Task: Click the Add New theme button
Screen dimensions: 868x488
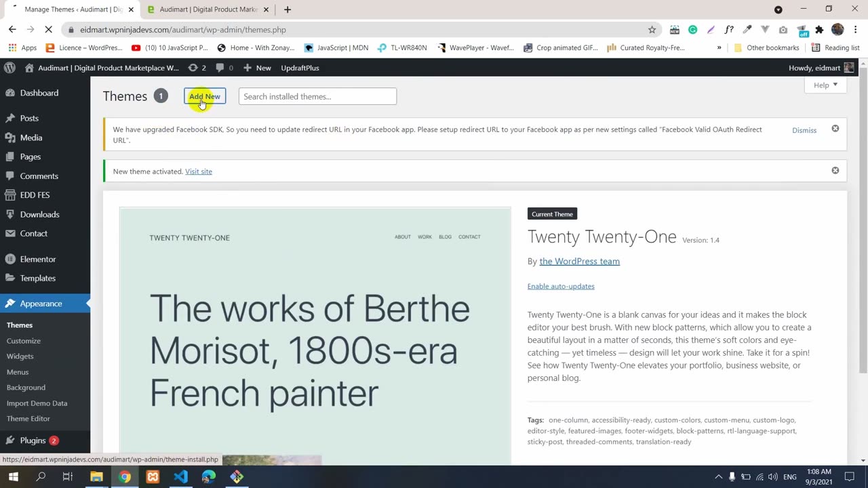Action: (x=205, y=96)
